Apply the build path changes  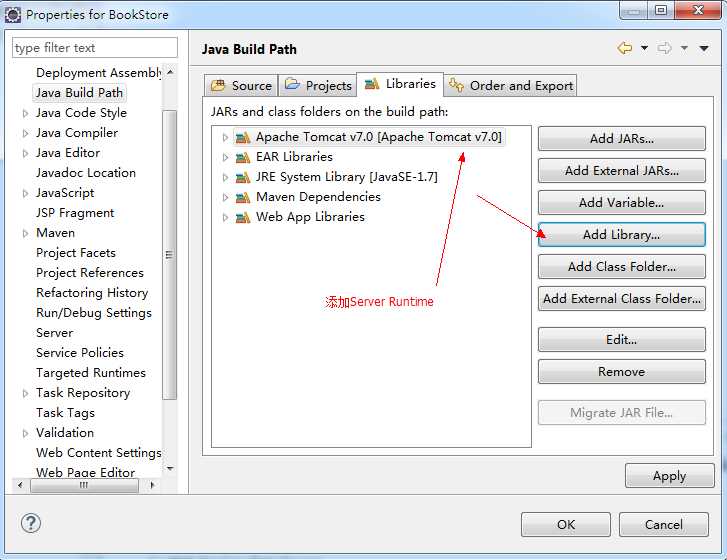pos(670,476)
